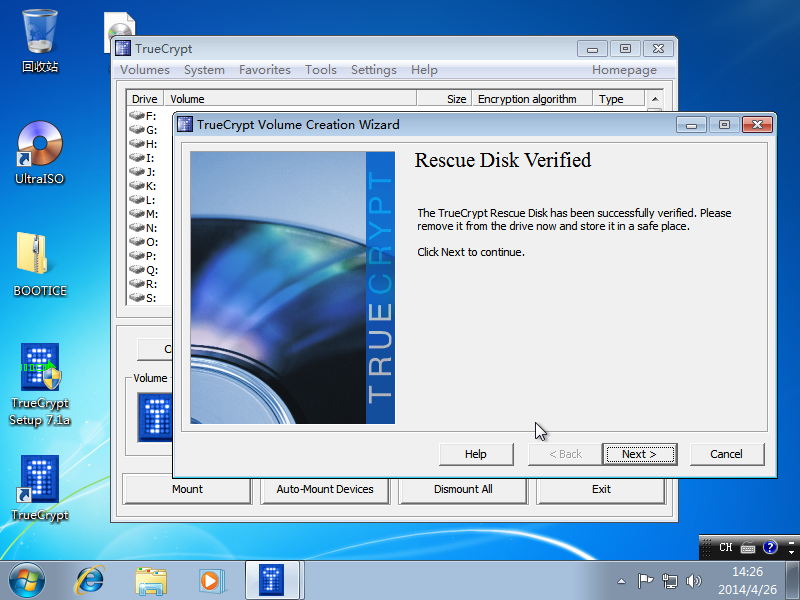The height and width of the screenshot is (600, 800).
Task: Cancel the Volume Creation Wizard
Action: (727, 454)
